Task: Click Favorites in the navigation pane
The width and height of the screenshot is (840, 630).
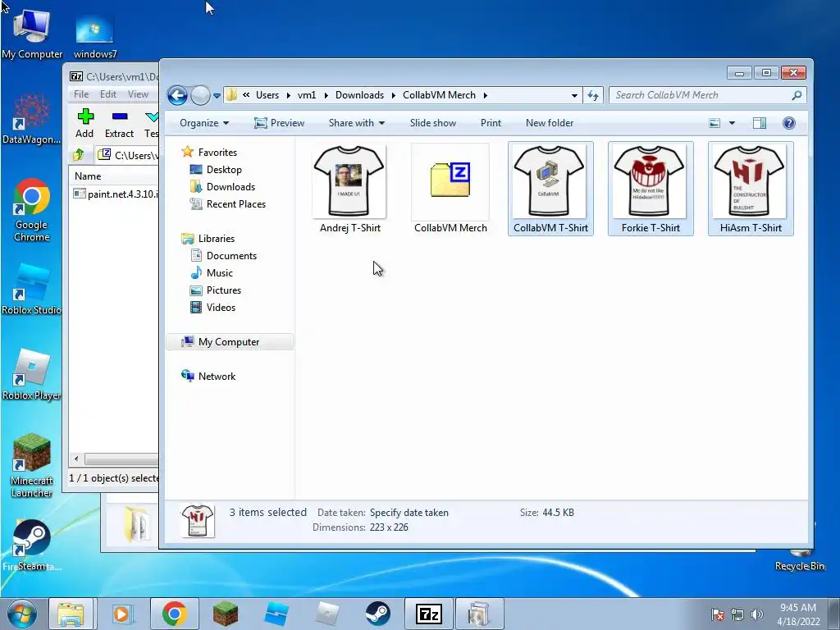Action: 217,153
